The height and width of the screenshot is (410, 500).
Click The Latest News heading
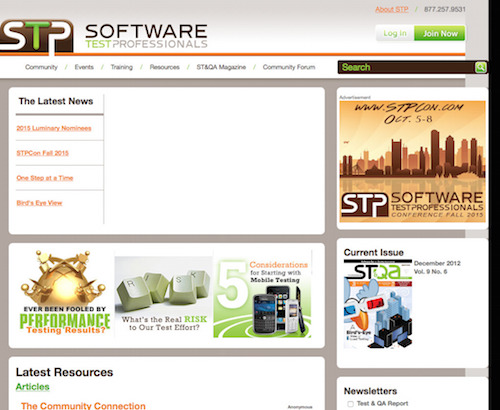pyautogui.click(x=56, y=101)
